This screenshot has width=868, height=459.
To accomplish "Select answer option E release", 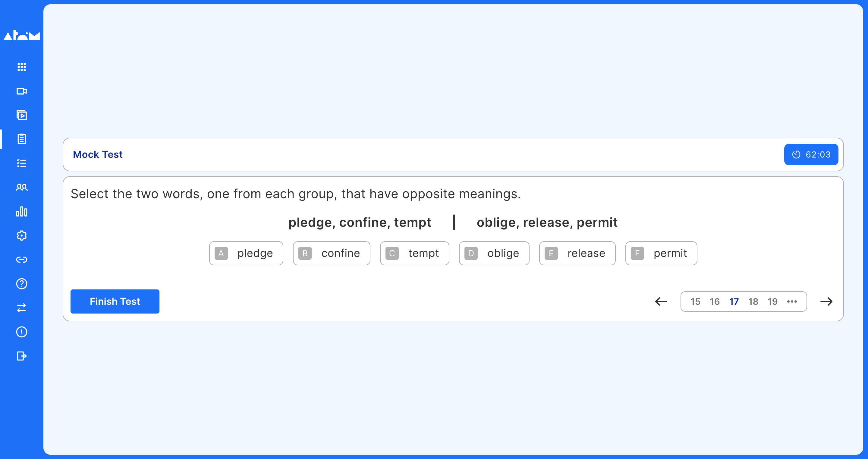I will point(575,252).
